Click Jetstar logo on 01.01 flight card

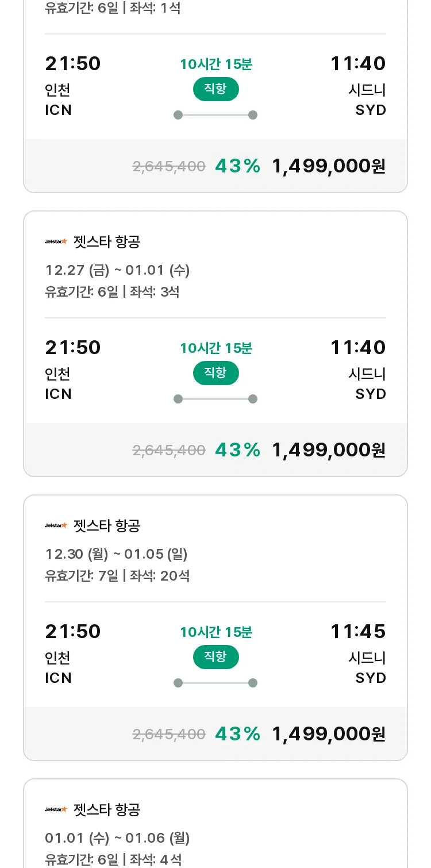56,809
